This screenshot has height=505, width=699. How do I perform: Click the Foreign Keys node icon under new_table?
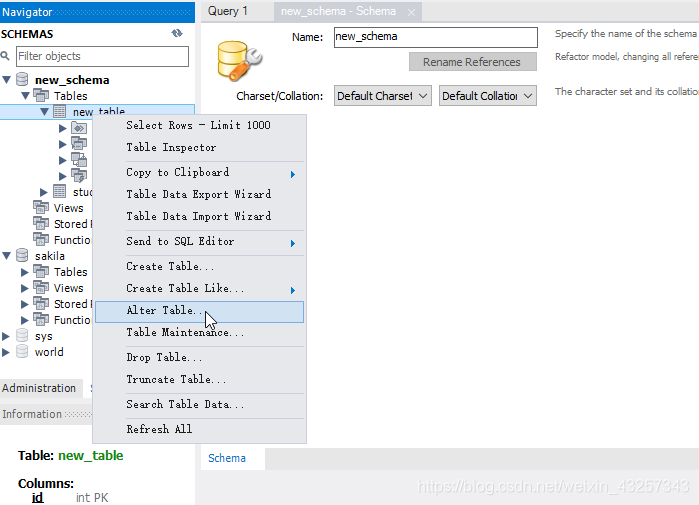click(x=79, y=160)
